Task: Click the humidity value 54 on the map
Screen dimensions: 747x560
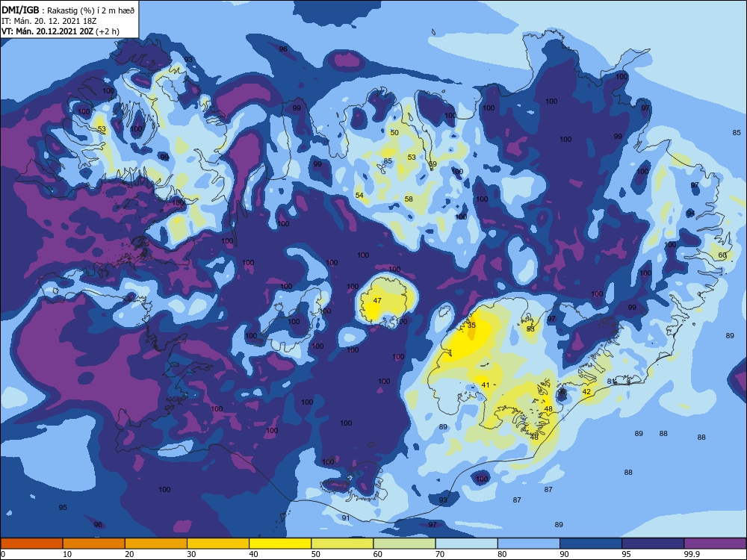Action: [x=359, y=195]
